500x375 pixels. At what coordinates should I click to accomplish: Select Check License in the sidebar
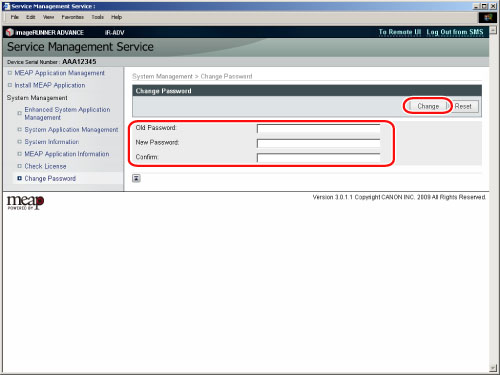tap(45, 166)
